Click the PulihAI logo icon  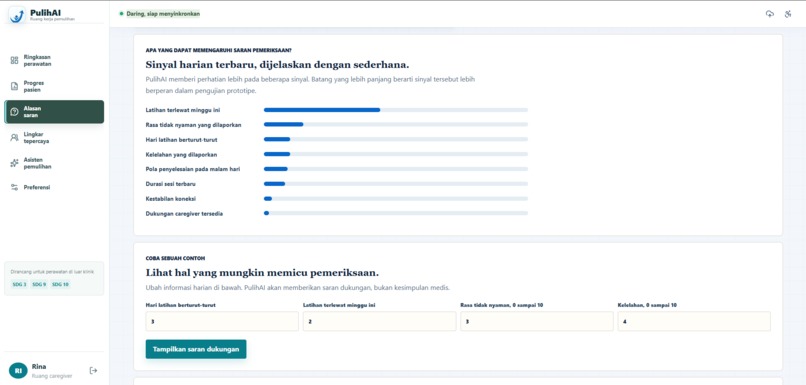point(17,15)
